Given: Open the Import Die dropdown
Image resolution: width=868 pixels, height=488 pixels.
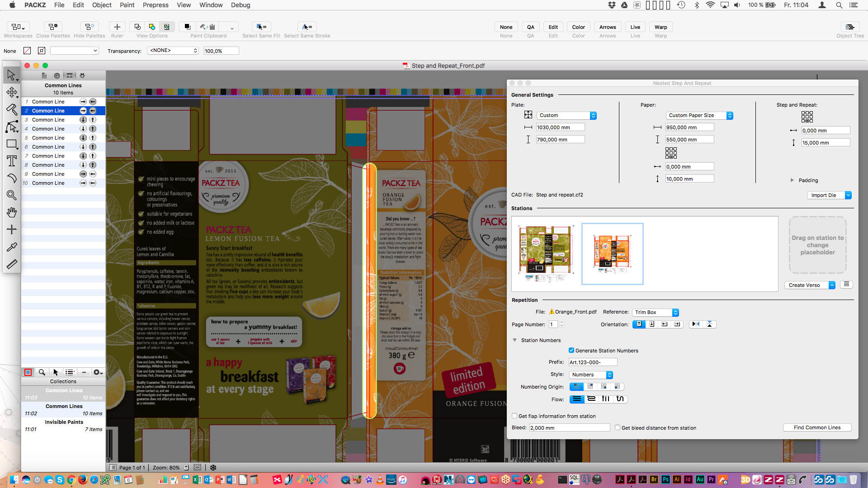Looking at the screenshot, I should 829,195.
